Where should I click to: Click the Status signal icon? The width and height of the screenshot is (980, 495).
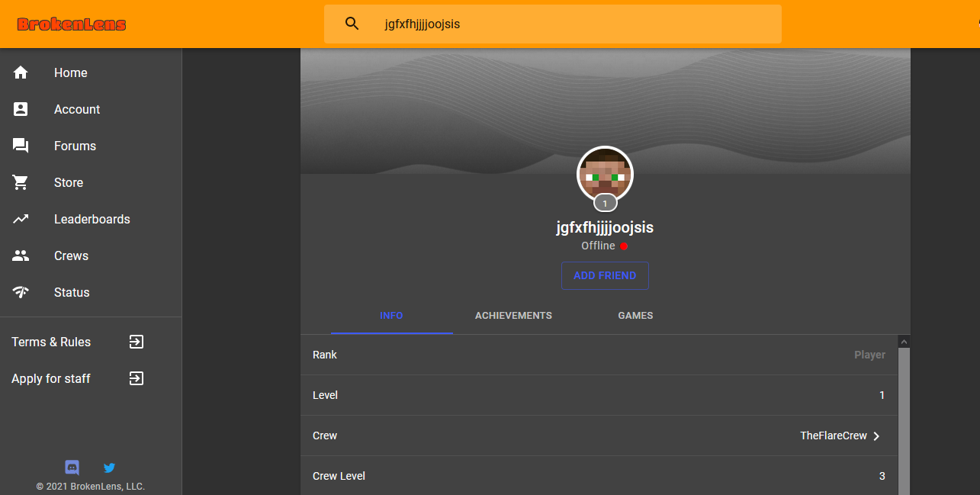pyautogui.click(x=21, y=292)
